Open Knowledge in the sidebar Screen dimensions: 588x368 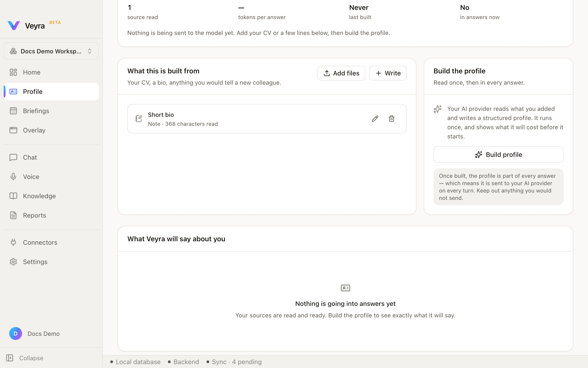[51, 196]
